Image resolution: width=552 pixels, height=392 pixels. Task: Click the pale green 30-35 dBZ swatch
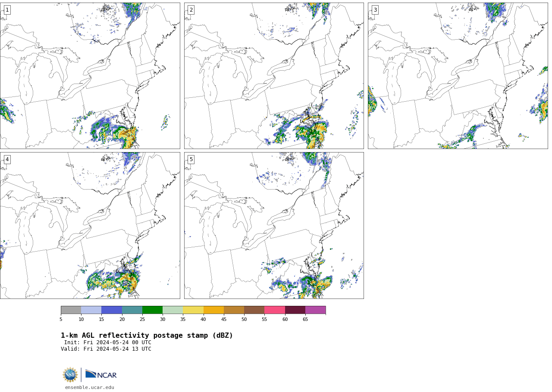point(172,310)
